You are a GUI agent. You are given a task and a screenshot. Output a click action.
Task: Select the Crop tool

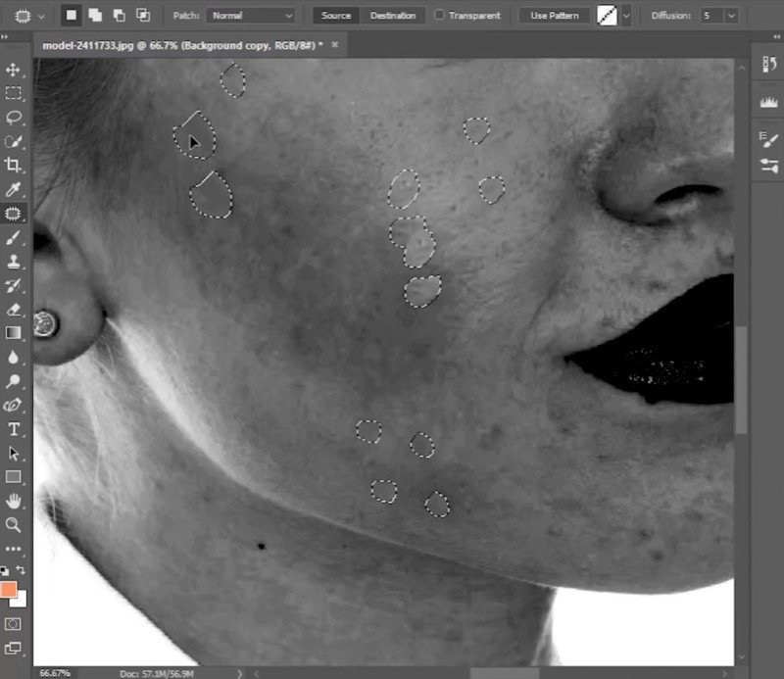click(14, 166)
